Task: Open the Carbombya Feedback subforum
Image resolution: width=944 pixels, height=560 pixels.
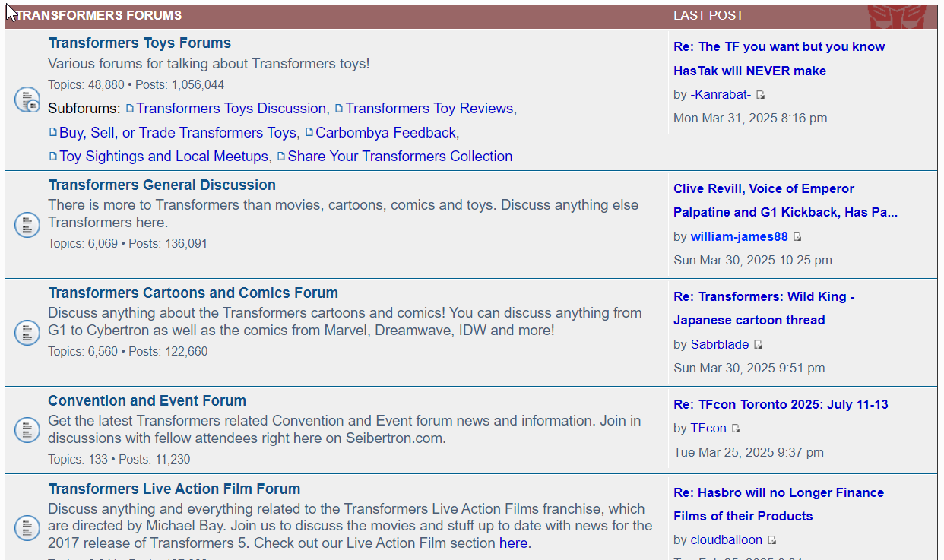Action: click(x=385, y=133)
